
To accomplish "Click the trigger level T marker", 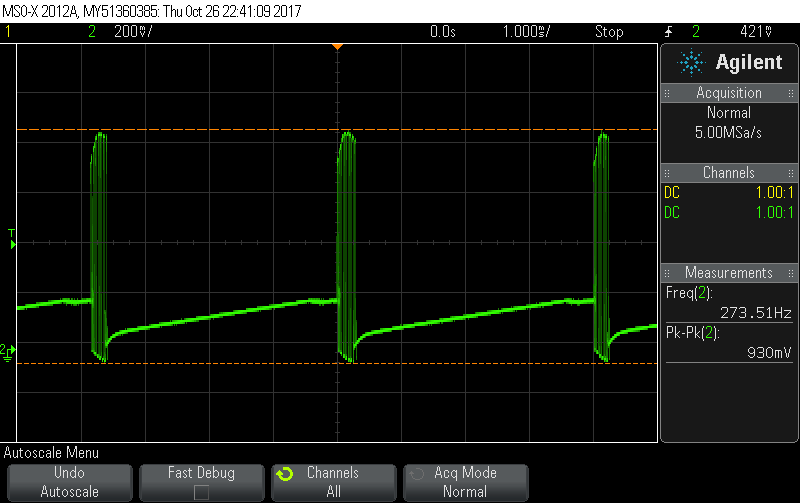I will pos(12,240).
